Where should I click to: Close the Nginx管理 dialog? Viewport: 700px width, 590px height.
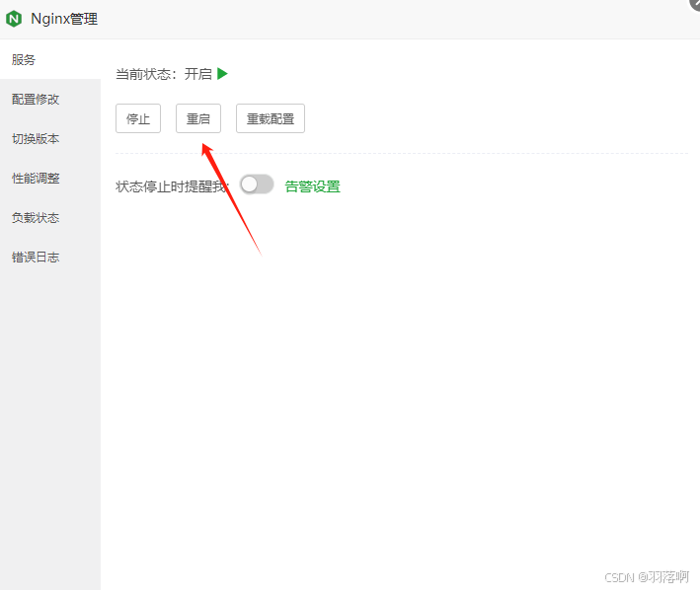pyautogui.click(x=695, y=4)
